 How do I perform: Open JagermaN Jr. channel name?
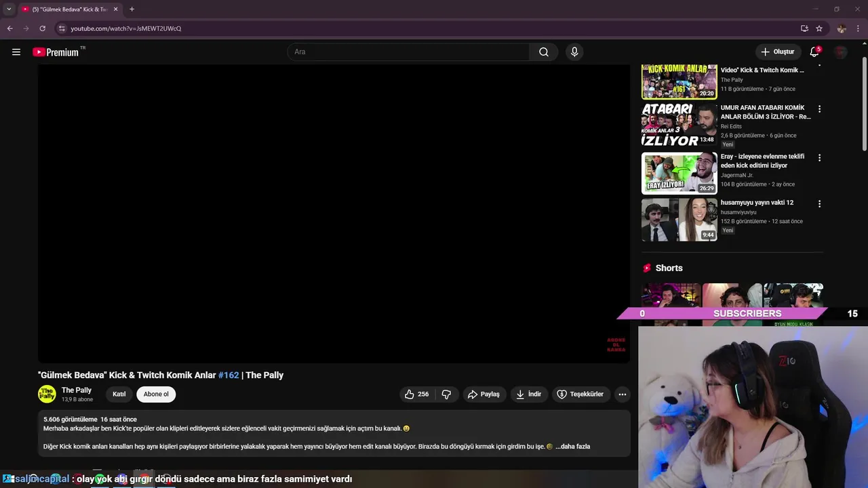click(737, 175)
